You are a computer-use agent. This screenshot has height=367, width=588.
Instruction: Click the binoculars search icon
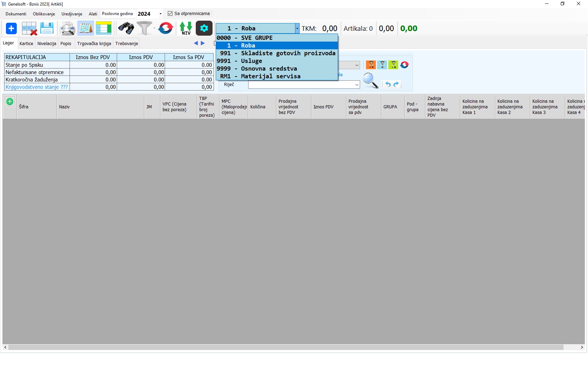click(126, 28)
